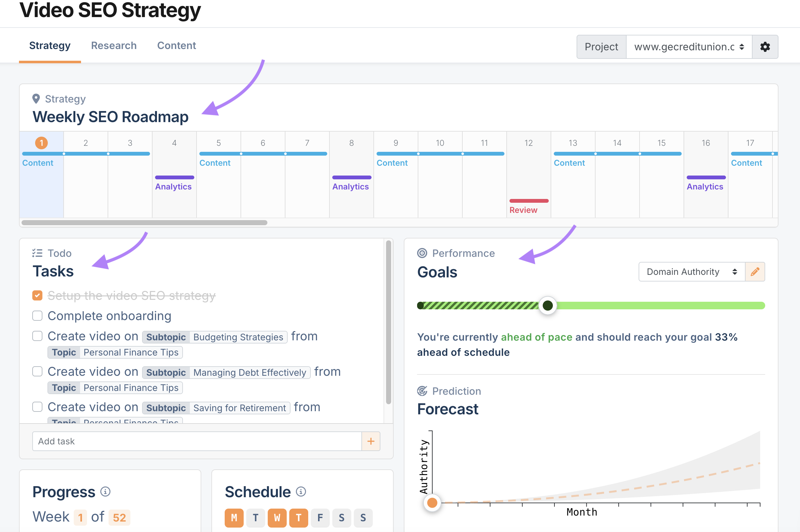Enable the Complete onboarding checkbox

37,315
